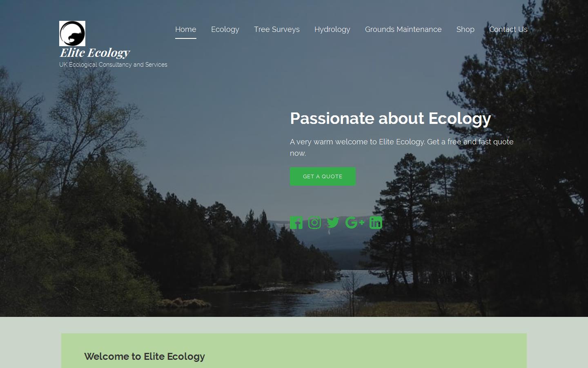
Task: Open the Ecology menu item
Action: 225,29
